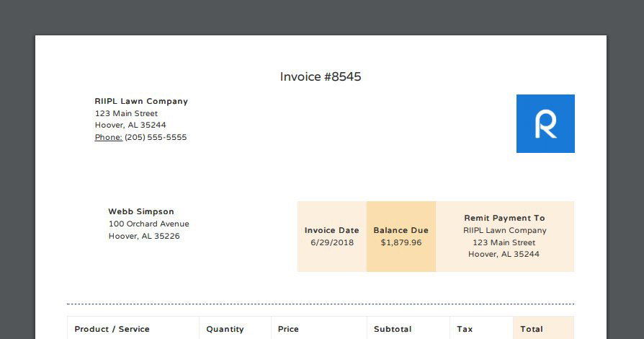The image size is (644, 339).
Task: Click the Invoice #8545 title
Action: [321, 76]
